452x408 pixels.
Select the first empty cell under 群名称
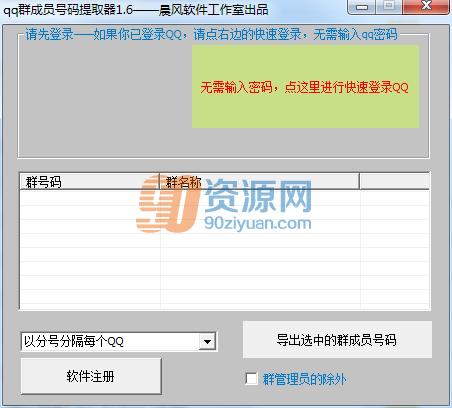(260, 198)
